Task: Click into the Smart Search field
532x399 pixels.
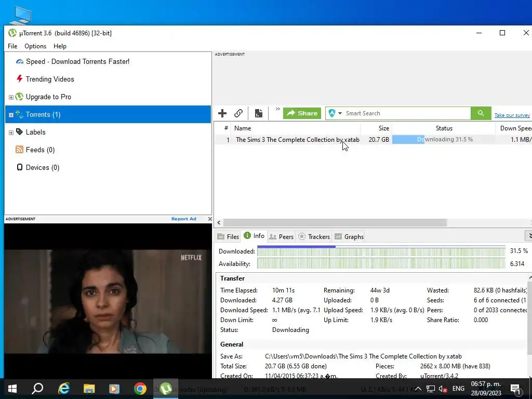Action: 407,113
